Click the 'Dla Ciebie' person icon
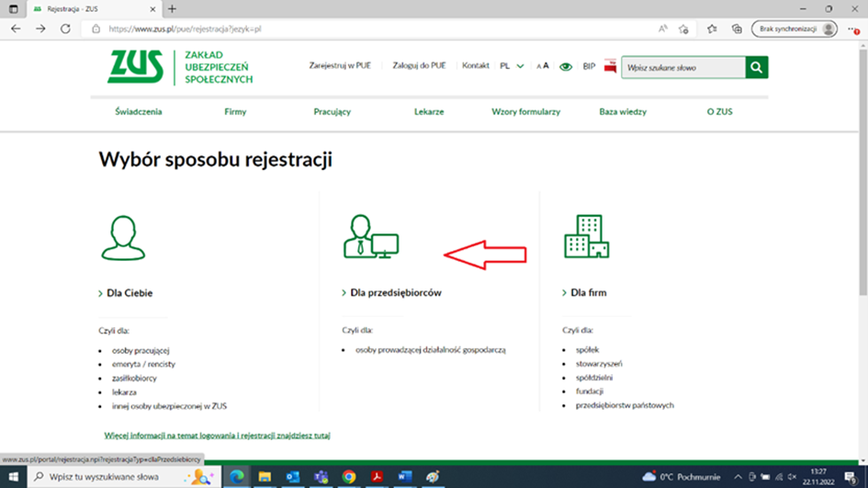 coord(123,238)
